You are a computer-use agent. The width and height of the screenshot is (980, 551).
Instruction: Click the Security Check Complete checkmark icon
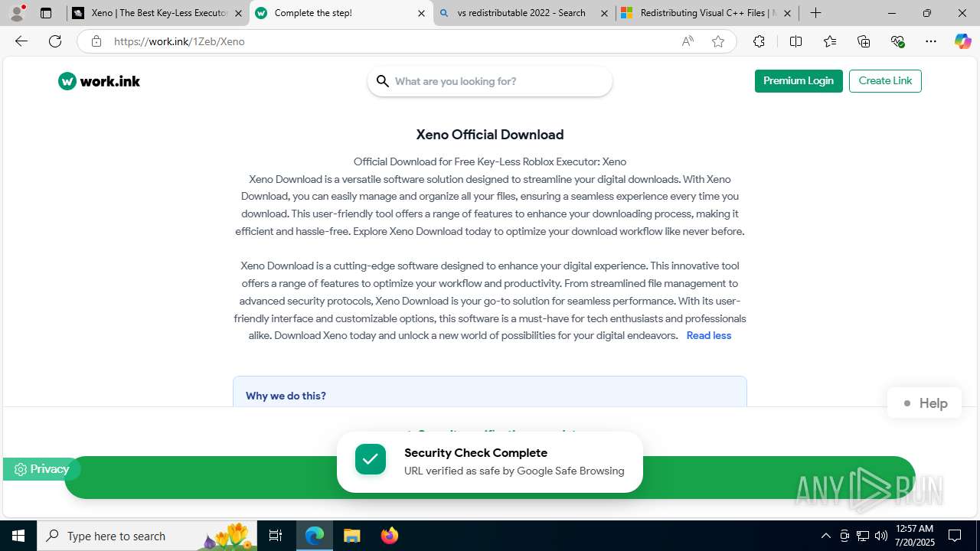point(371,459)
